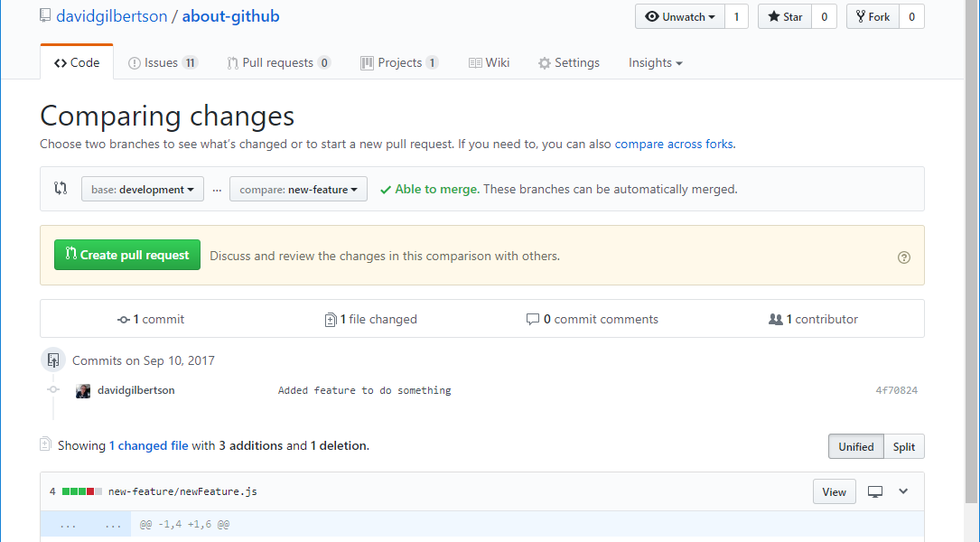Click commit message 'Added feature to do something'
980x542 pixels.
pyautogui.click(x=364, y=390)
